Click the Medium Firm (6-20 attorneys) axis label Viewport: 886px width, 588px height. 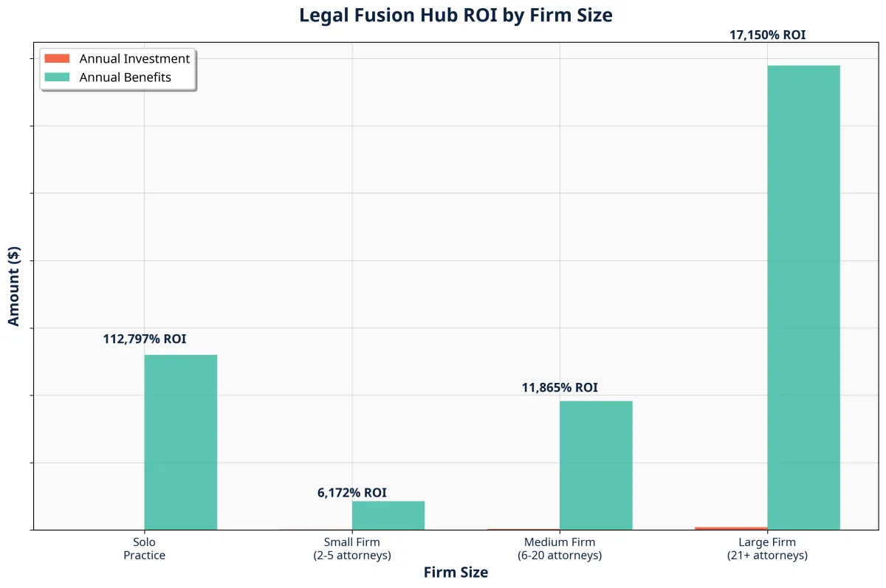(x=560, y=549)
